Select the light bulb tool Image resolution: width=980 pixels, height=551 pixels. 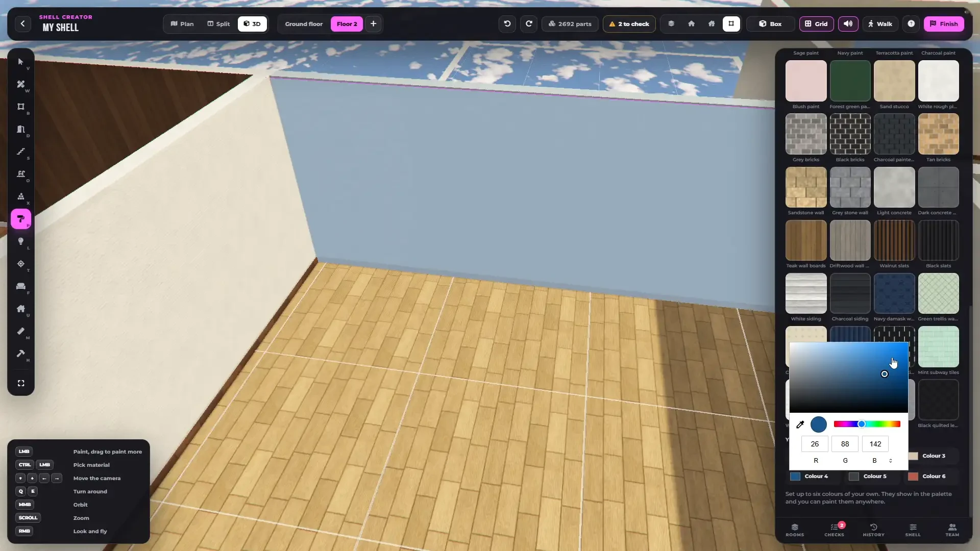point(21,241)
